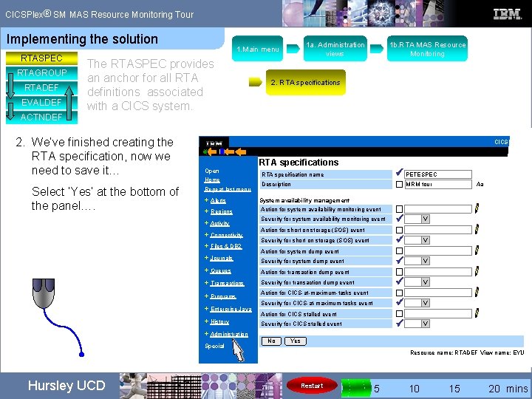Click the Aa case indicator beside Description
Viewport: 532px width, 399px height.
pos(480,184)
